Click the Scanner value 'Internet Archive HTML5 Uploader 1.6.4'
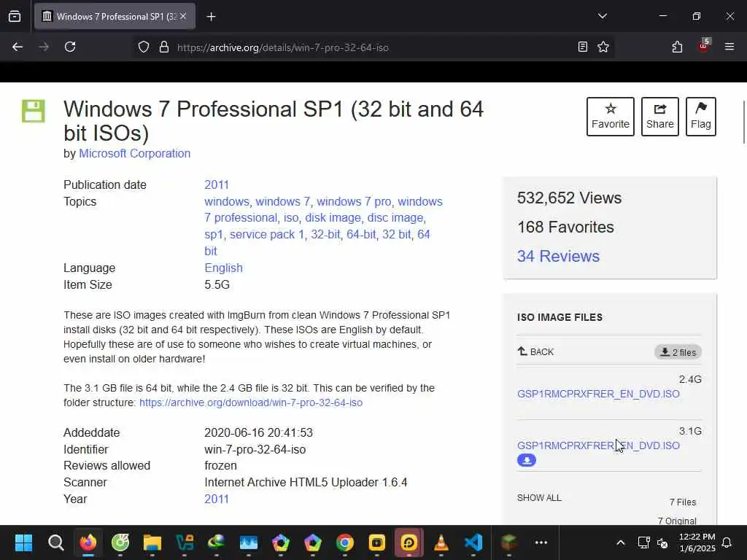 click(x=306, y=483)
